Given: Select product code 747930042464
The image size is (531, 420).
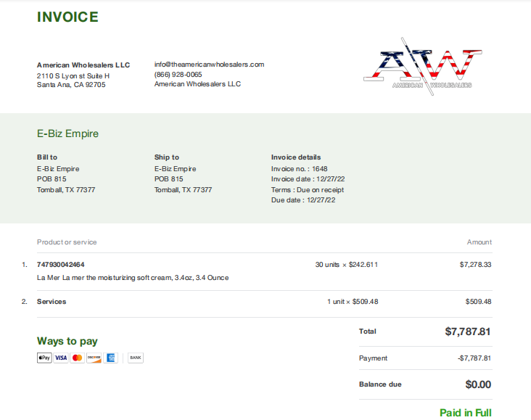Looking at the screenshot, I should coord(61,265).
